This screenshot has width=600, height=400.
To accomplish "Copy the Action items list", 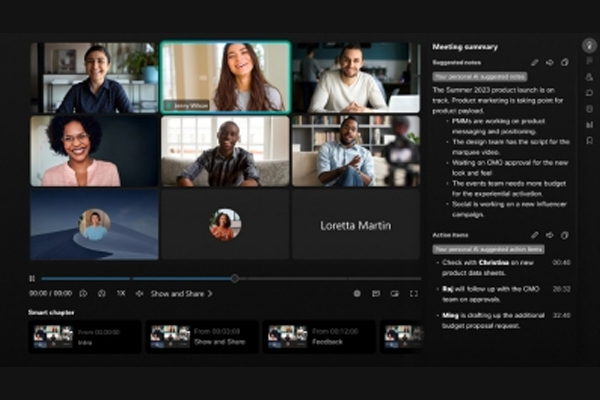I will [x=564, y=235].
